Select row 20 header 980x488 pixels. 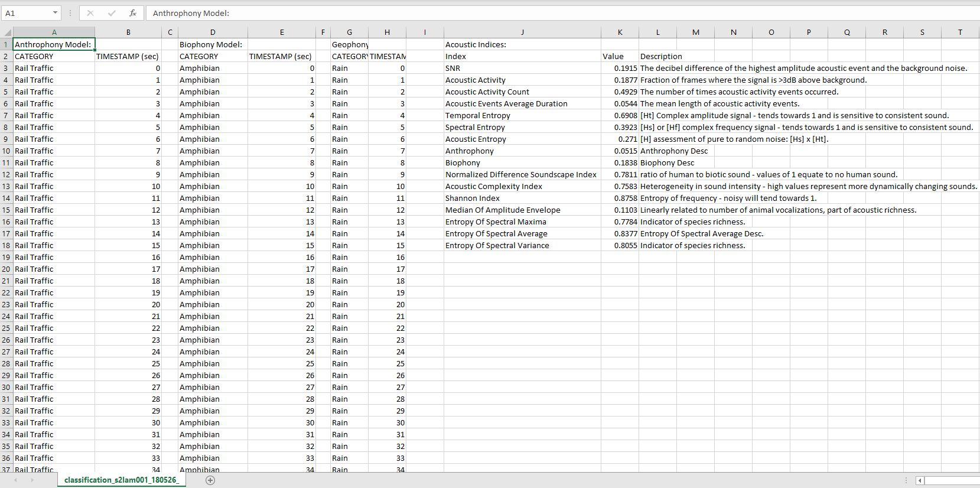6,269
